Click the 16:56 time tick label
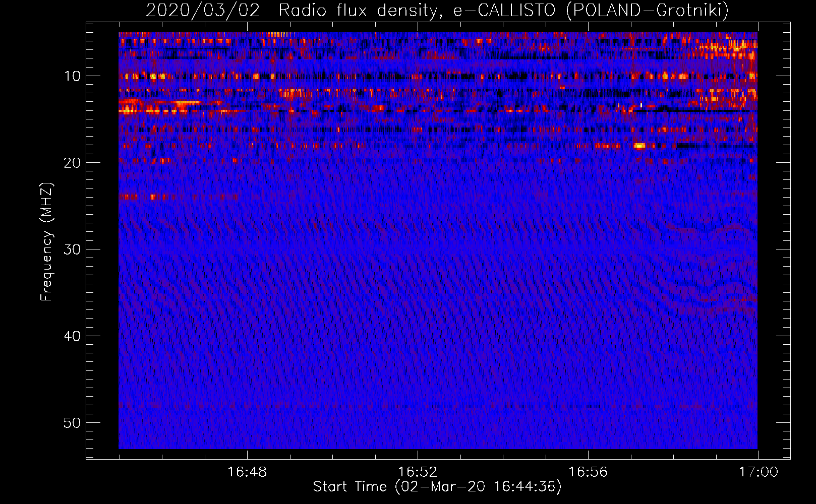This screenshot has height=504, width=816. click(x=588, y=472)
